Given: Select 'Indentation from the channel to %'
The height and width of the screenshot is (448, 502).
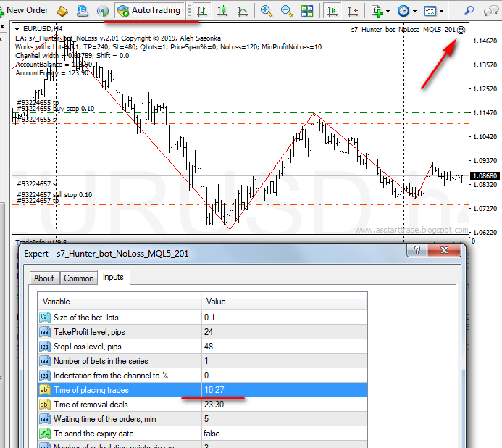Looking at the screenshot, I should click(x=202, y=376).
